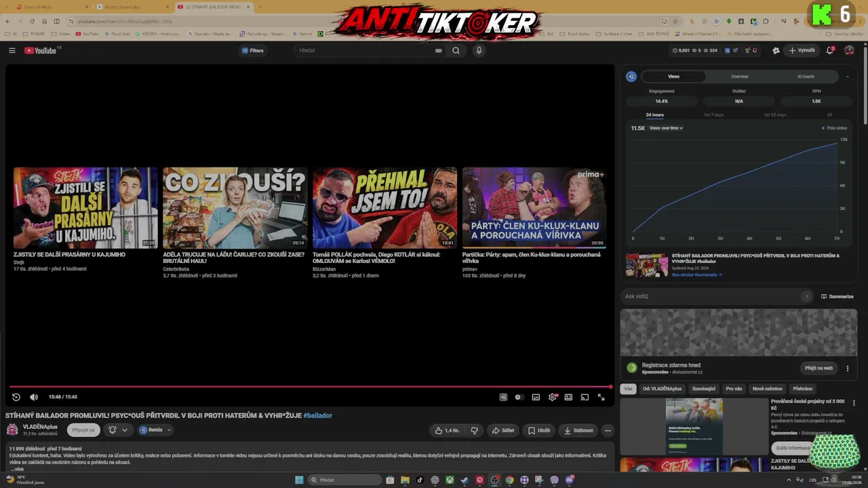Open more actions three-dot menu
Screen dimensions: 868x488
tap(608, 430)
